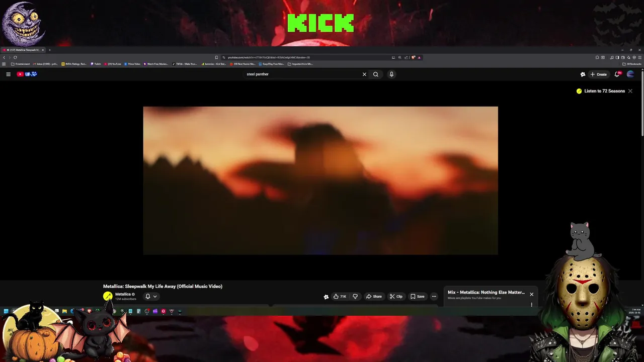
Task: Open Soap2Day Free Movies bookmark
Action: [x=272, y=64]
